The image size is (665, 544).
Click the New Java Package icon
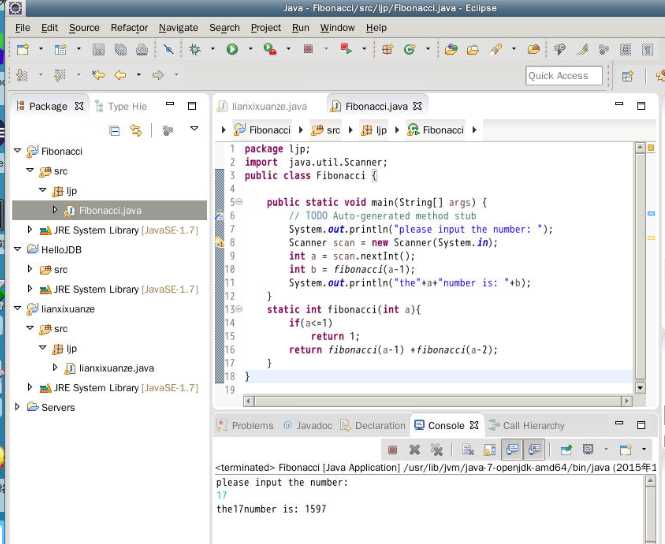point(387,50)
